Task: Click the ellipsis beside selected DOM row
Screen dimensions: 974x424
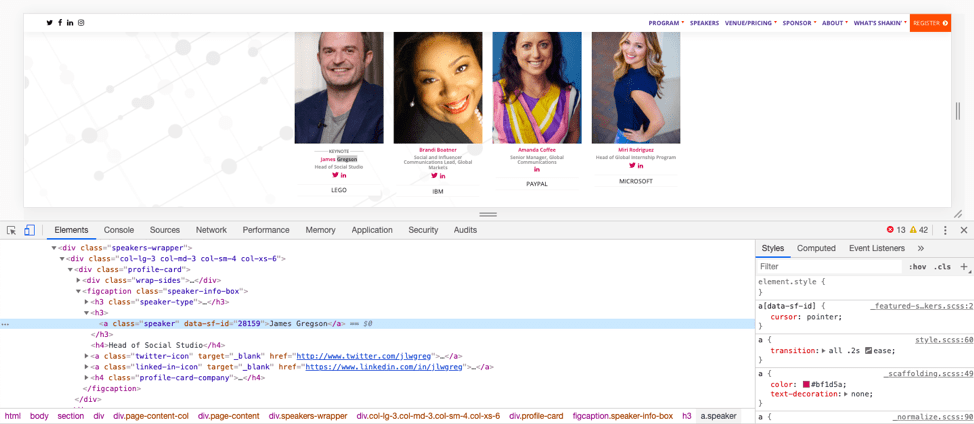Action: coord(5,324)
